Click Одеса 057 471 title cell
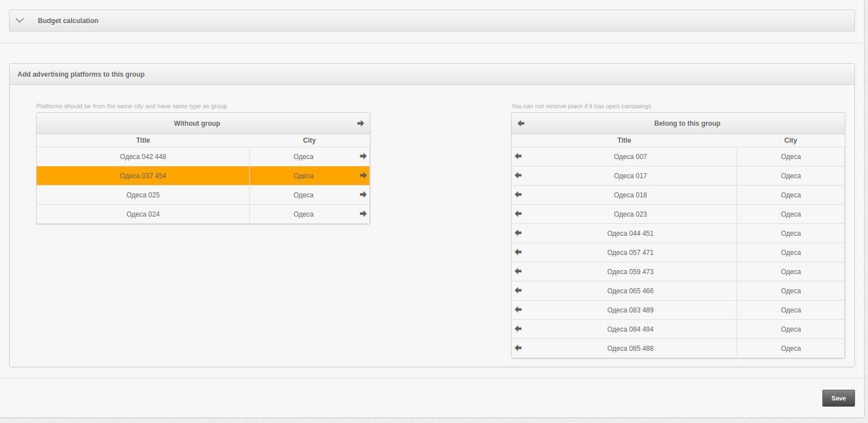 pos(631,253)
